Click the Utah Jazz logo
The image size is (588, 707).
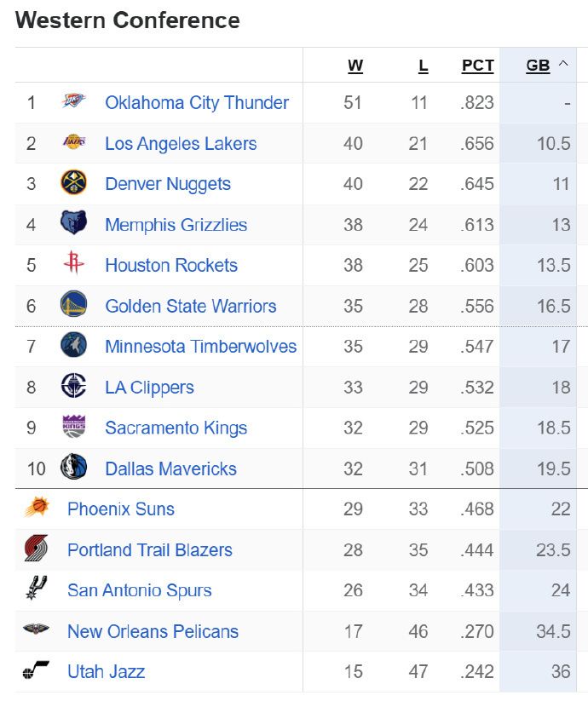point(37,671)
